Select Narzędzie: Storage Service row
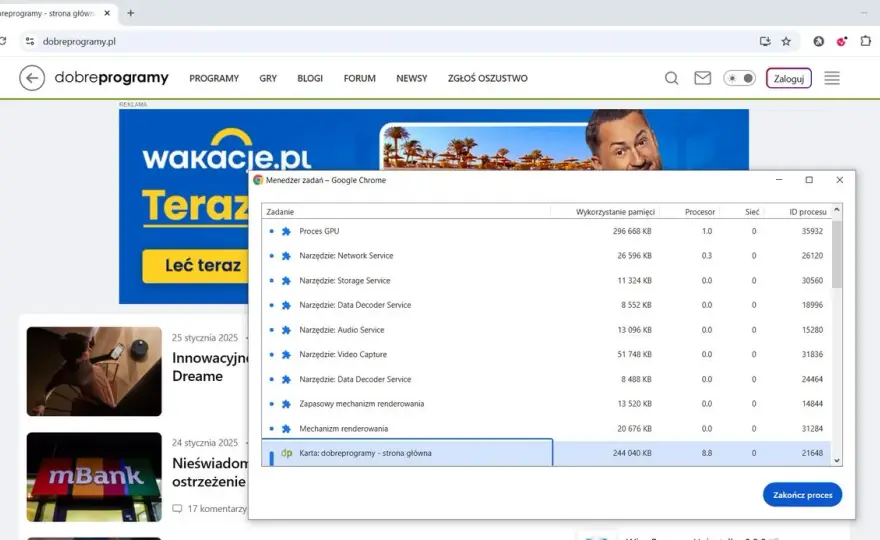This screenshot has height=540, width=880. click(546, 280)
